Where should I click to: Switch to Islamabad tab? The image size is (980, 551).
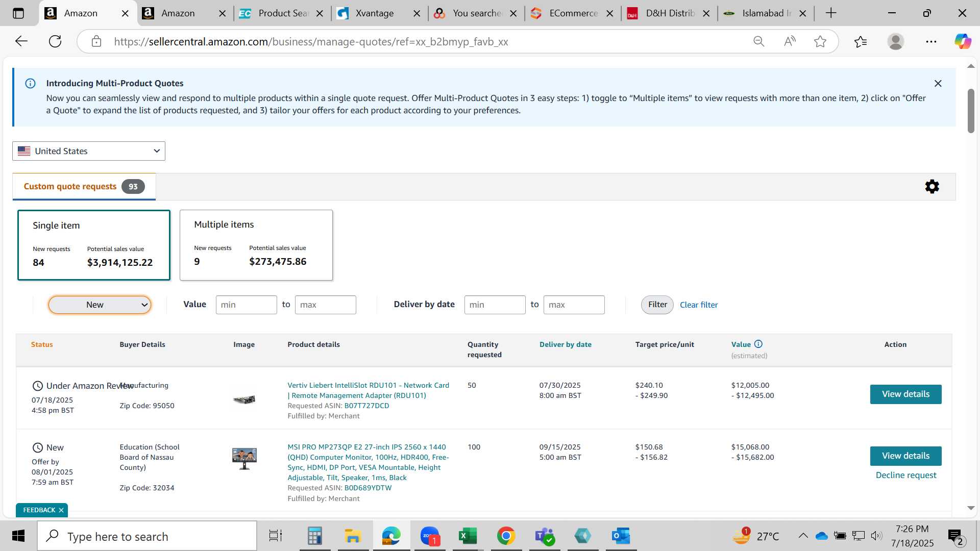click(x=766, y=13)
